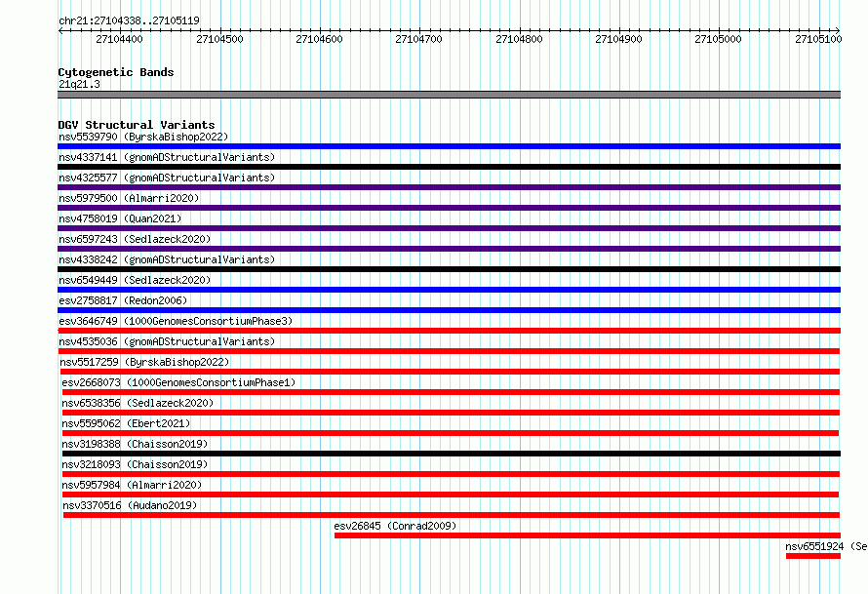Click ruler position 27104800
Image resolution: width=868 pixels, height=594 pixels.
(x=519, y=39)
